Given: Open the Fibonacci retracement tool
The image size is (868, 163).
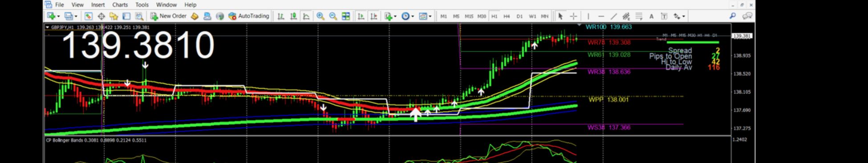Looking at the screenshot, I should pyautogui.click(x=639, y=16).
